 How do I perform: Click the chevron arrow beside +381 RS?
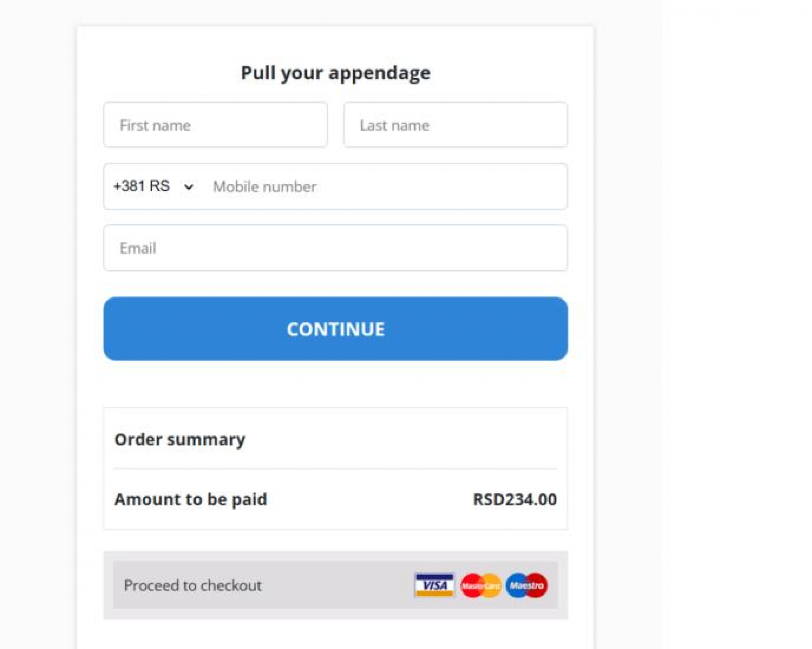coord(189,187)
